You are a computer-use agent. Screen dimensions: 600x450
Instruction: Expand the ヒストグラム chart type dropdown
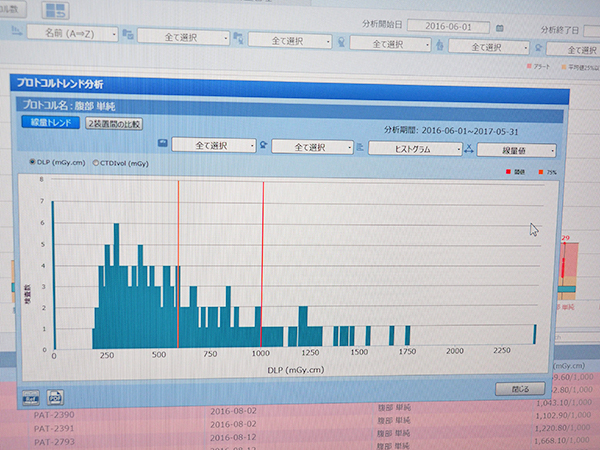coord(414,147)
